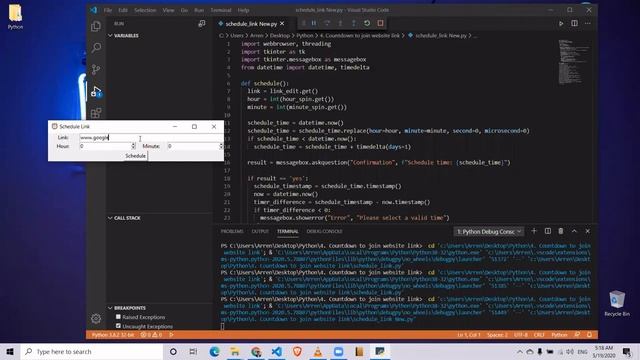Click the Hour spinbox arrows in Schedule Link

(x=133, y=146)
